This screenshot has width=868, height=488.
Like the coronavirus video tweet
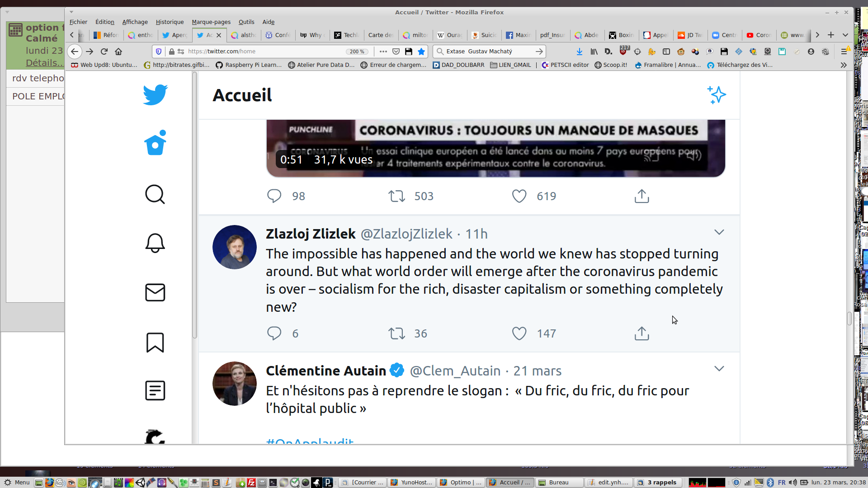pyautogui.click(x=519, y=196)
